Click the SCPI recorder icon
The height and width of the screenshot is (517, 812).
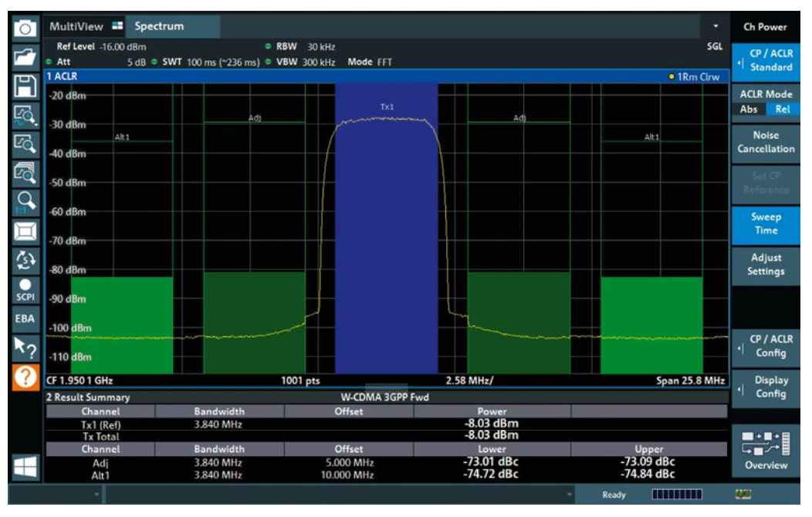[25, 289]
